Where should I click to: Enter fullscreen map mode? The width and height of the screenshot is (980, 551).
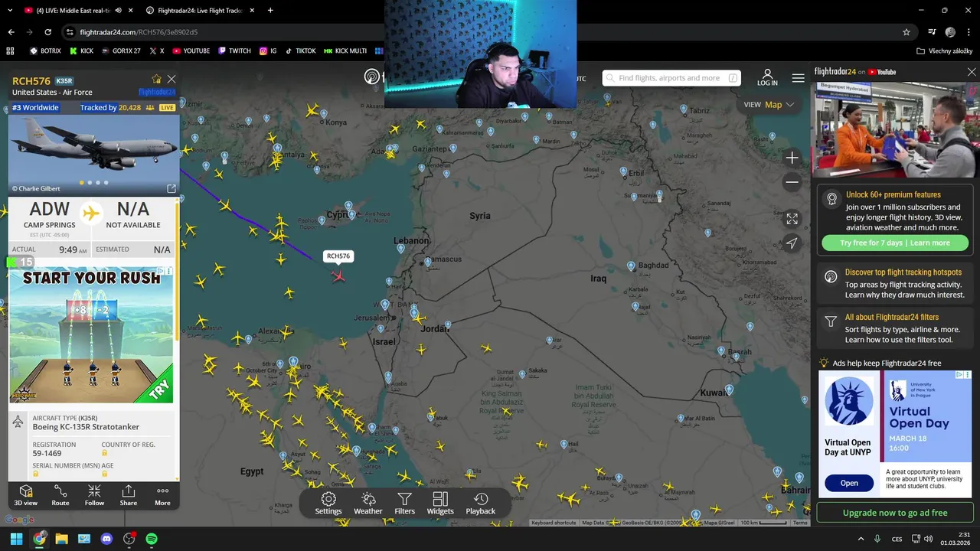[792, 219]
